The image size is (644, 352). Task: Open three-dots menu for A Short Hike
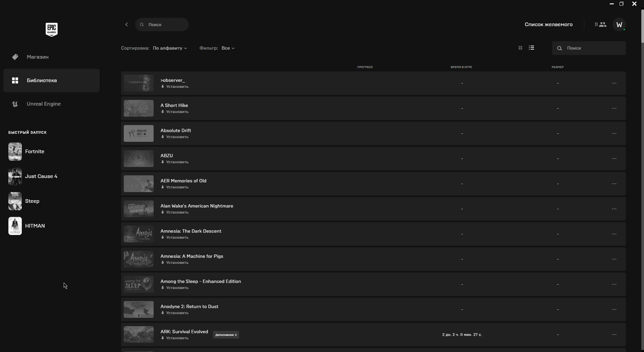point(614,108)
